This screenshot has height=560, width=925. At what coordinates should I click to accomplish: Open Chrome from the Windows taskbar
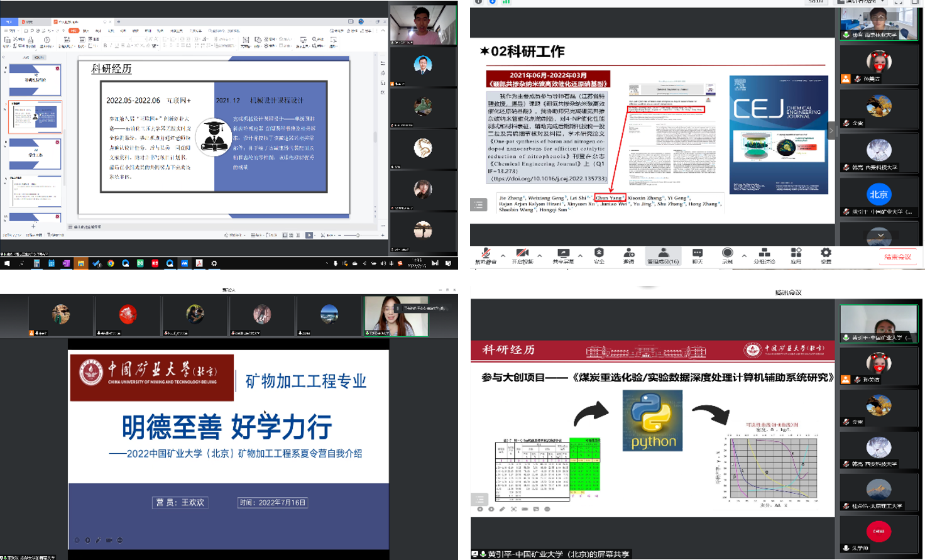point(111,263)
